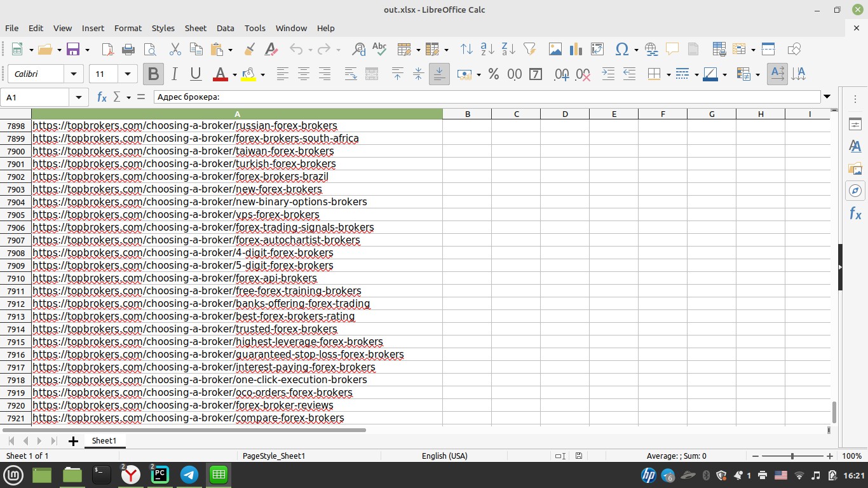Activate the Clone Formatting paintbrush
This screenshot has height=488, width=868.
tap(250, 50)
